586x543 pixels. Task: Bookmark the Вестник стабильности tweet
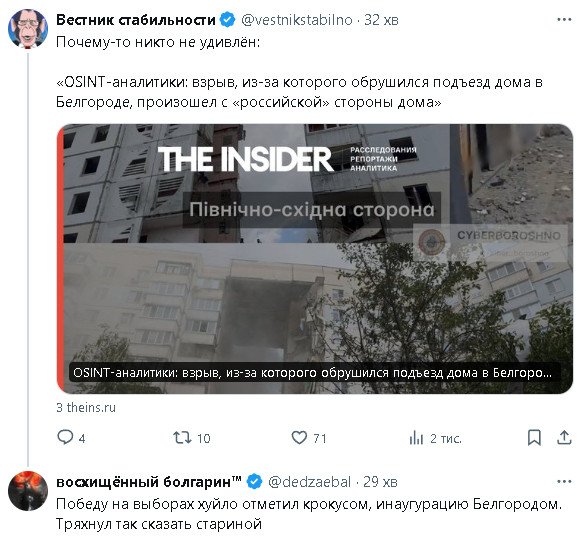(534, 437)
